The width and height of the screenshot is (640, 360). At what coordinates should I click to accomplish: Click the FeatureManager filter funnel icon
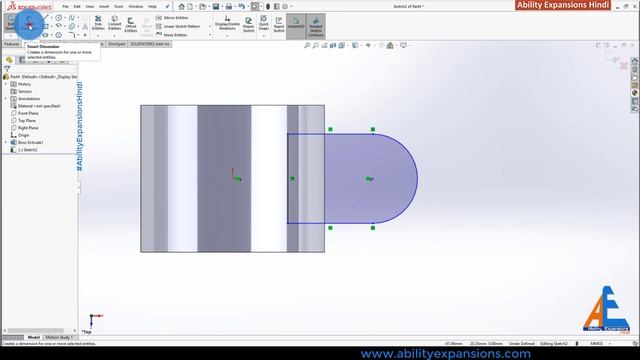7,69
